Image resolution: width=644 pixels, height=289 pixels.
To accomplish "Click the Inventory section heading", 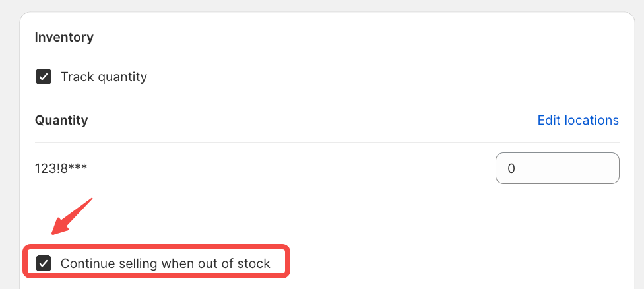I will pyautogui.click(x=64, y=37).
